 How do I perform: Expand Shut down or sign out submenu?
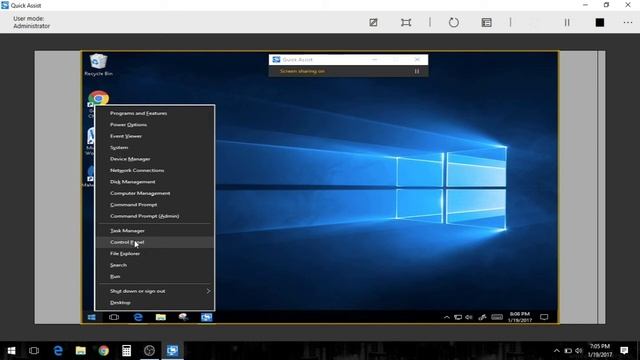155,291
